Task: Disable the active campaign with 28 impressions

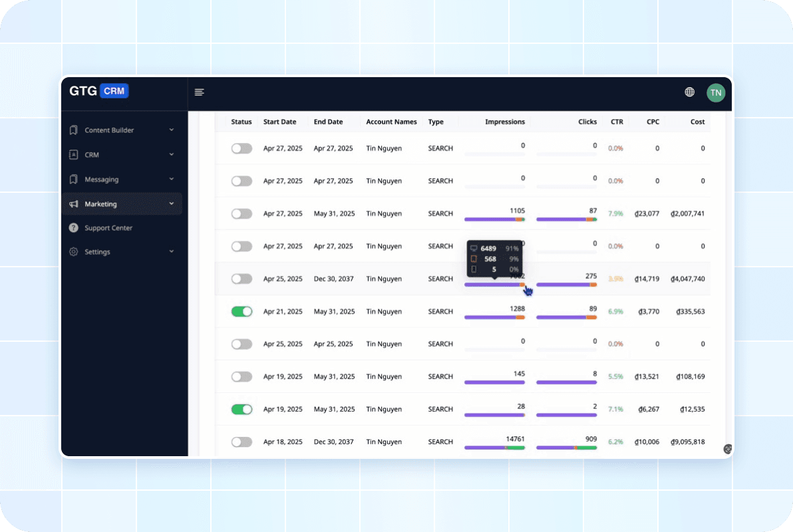Action: [x=241, y=409]
